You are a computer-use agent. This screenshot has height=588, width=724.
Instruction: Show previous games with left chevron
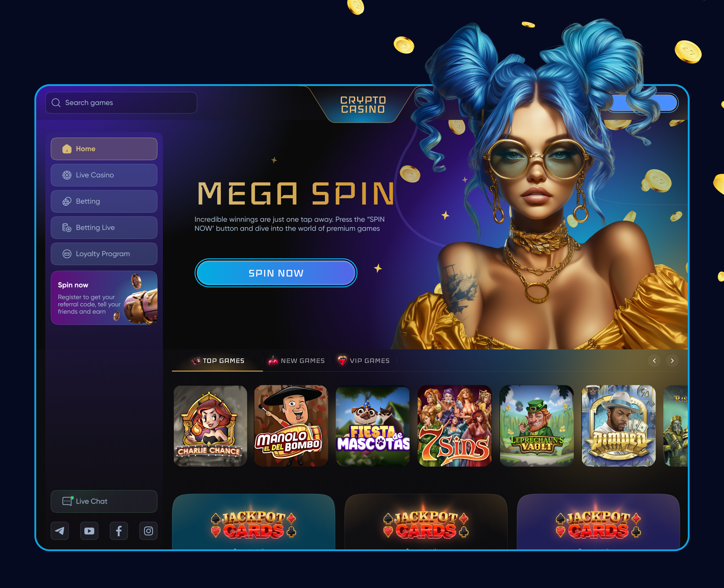pyautogui.click(x=654, y=361)
